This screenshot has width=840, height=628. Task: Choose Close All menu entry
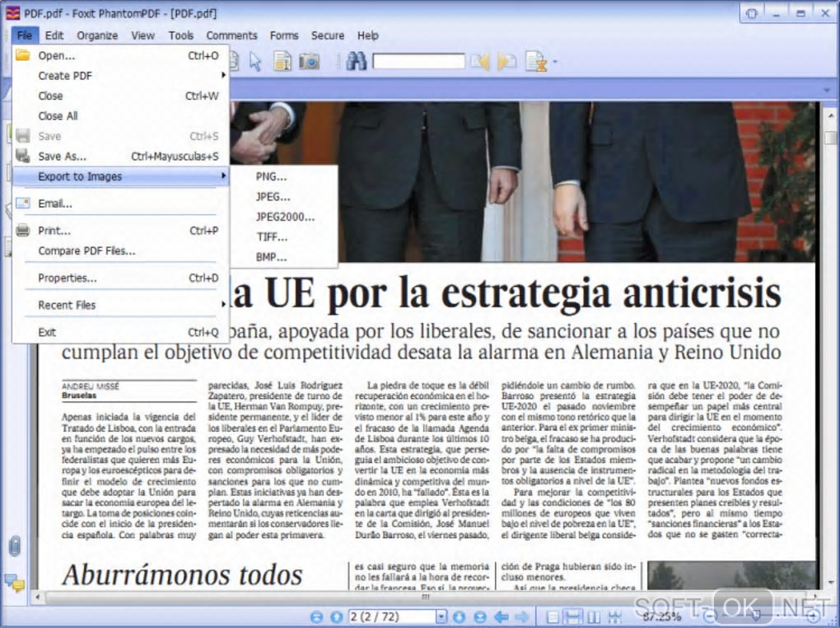[x=121, y=116]
